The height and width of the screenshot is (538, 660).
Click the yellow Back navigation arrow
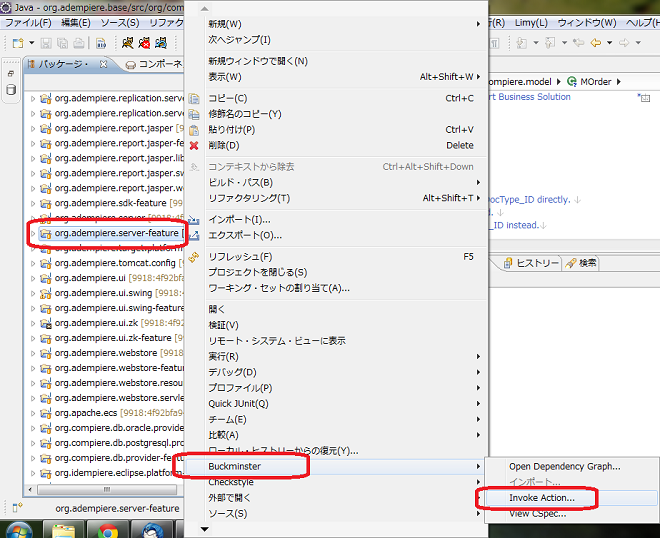point(596,43)
